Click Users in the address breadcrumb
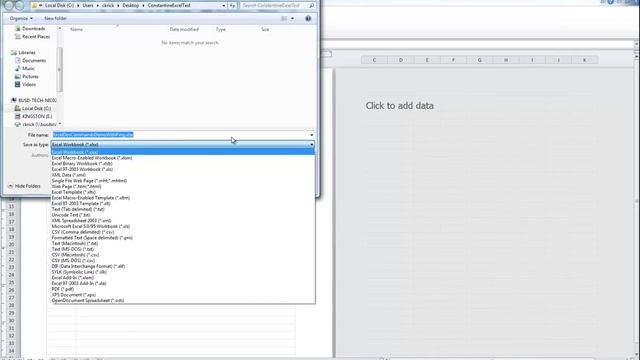The height and width of the screenshot is (360, 640). point(88,6)
